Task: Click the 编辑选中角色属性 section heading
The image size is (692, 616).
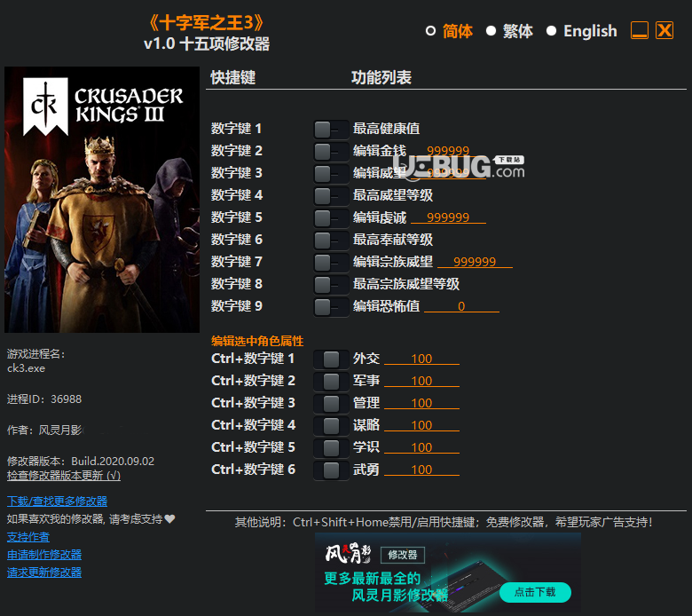Action: click(x=257, y=341)
